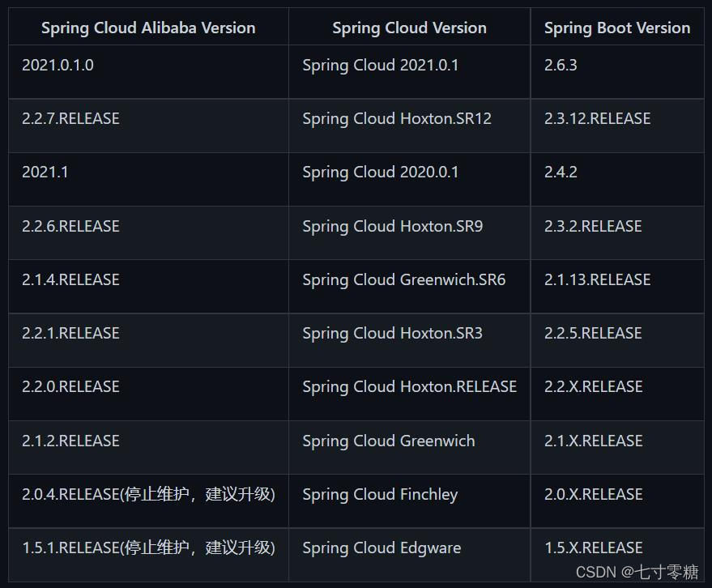The width and height of the screenshot is (712, 588).
Task: Click the Spring Cloud 2021.0.1 cell
Action: pos(381,66)
